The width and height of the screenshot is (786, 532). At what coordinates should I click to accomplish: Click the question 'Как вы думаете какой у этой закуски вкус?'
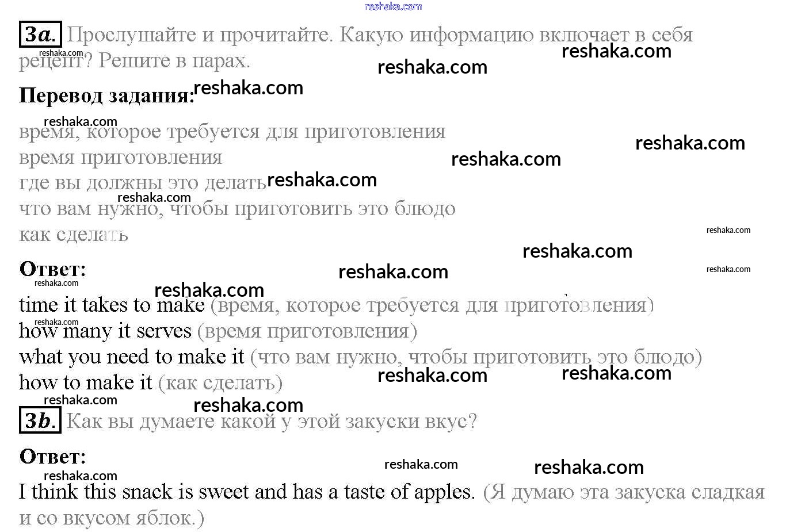(x=272, y=421)
